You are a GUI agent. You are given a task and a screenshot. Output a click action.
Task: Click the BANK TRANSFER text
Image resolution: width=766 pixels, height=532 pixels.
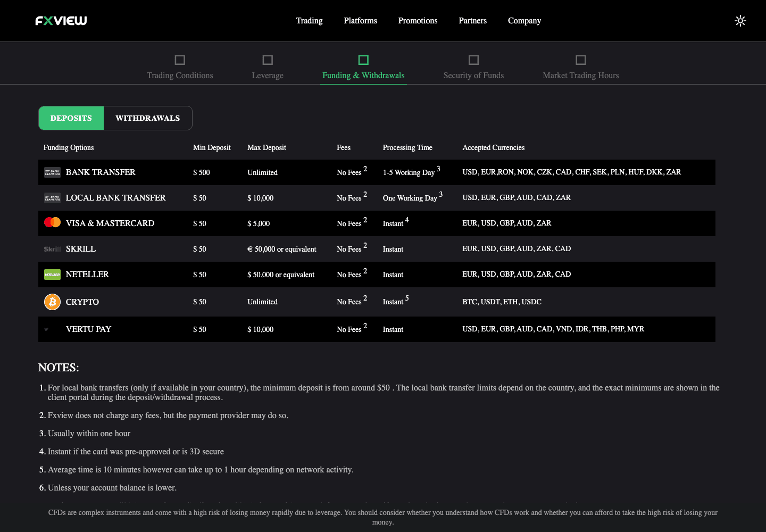tap(101, 172)
